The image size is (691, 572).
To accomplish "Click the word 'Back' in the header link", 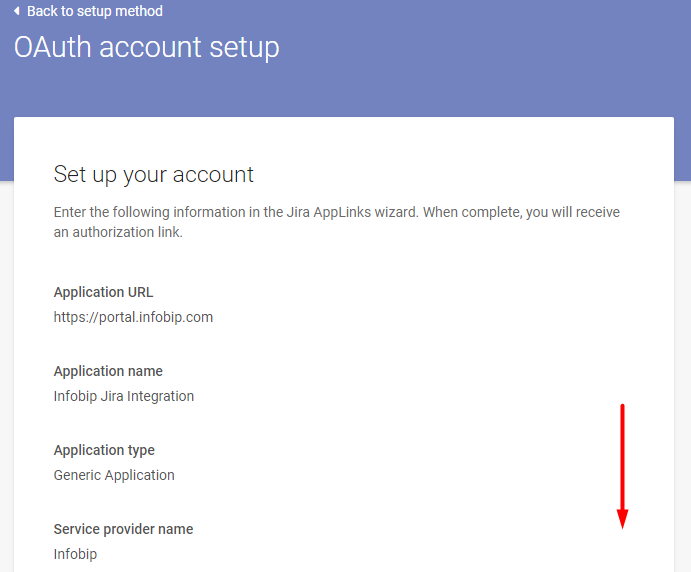I will click(x=44, y=11).
